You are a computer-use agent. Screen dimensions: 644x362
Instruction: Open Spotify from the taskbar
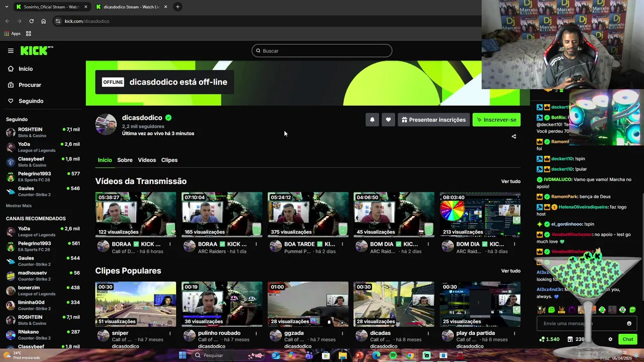click(393, 355)
